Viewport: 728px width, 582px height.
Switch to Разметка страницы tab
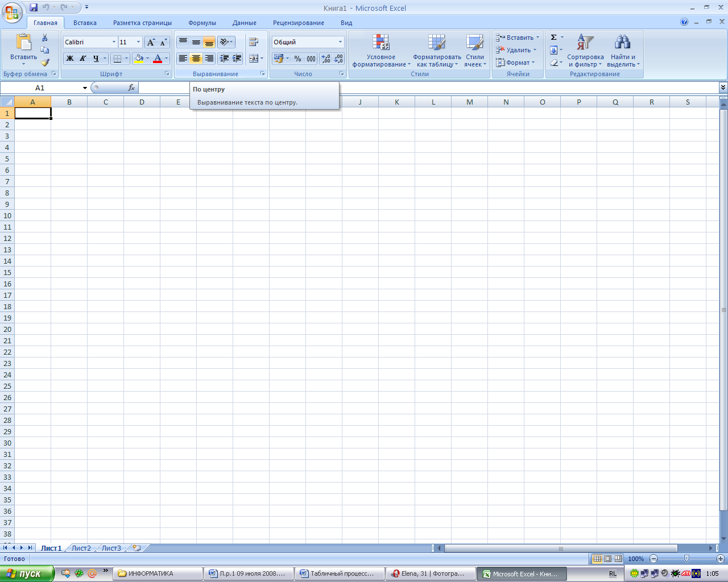[142, 23]
